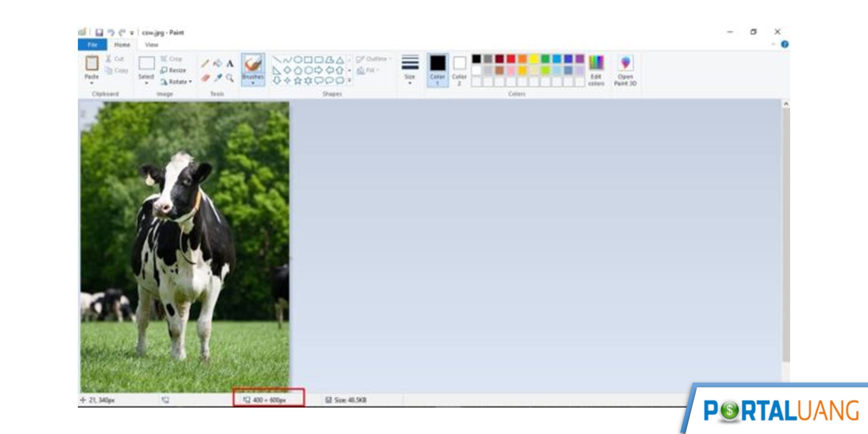Pick the orange color swatch
The height and width of the screenshot is (434, 868).
522,59
